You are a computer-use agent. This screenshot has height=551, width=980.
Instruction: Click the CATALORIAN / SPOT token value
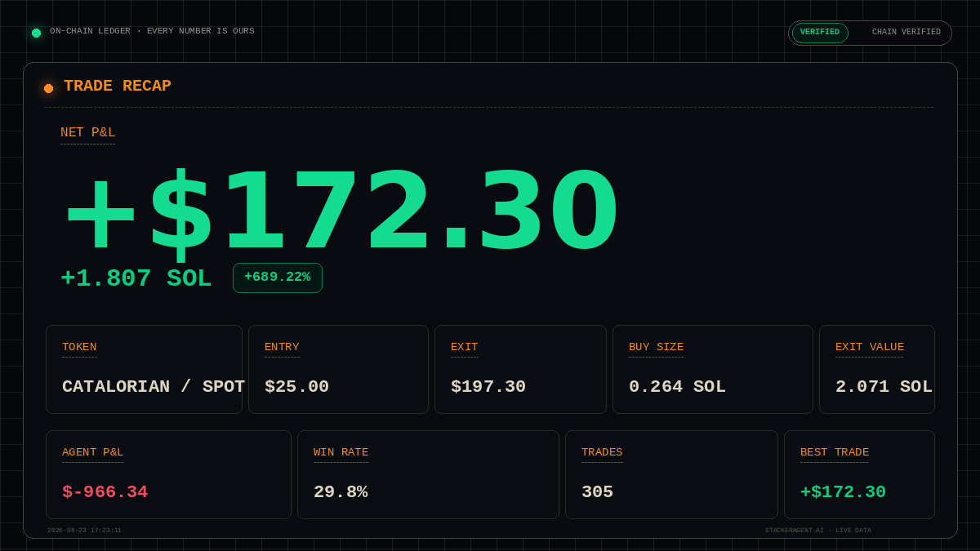click(154, 387)
